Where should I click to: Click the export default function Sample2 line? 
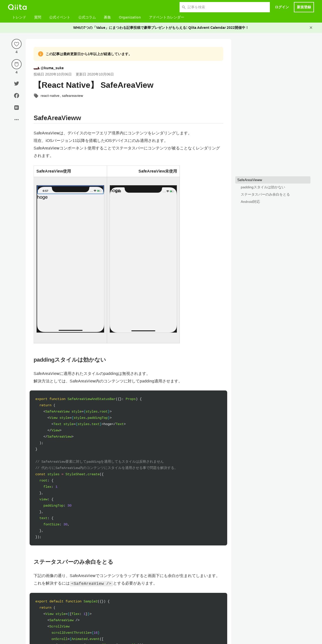(x=72, y=601)
